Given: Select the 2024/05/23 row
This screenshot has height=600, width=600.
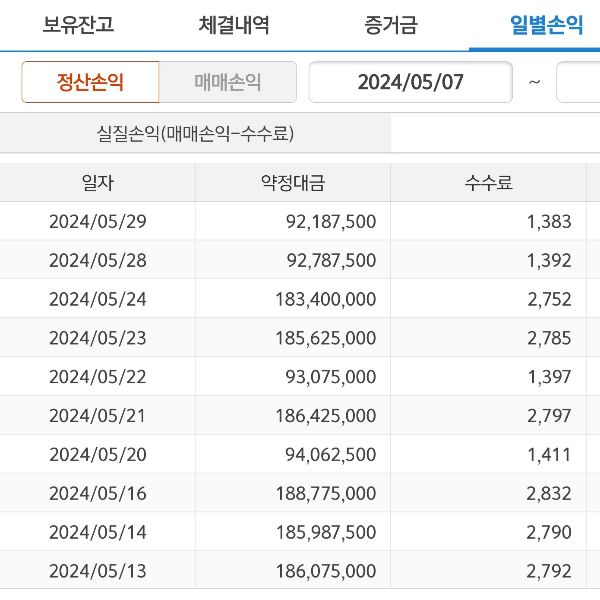Looking at the screenshot, I should tap(97, 338).
